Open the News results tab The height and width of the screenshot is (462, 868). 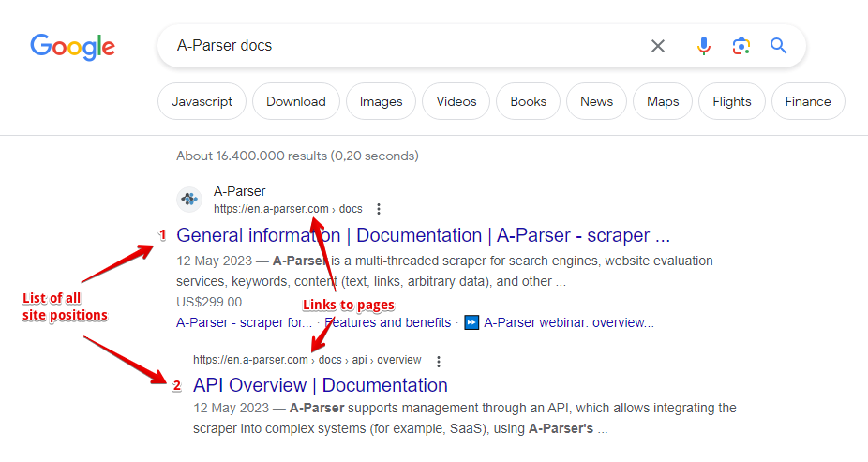596,102
